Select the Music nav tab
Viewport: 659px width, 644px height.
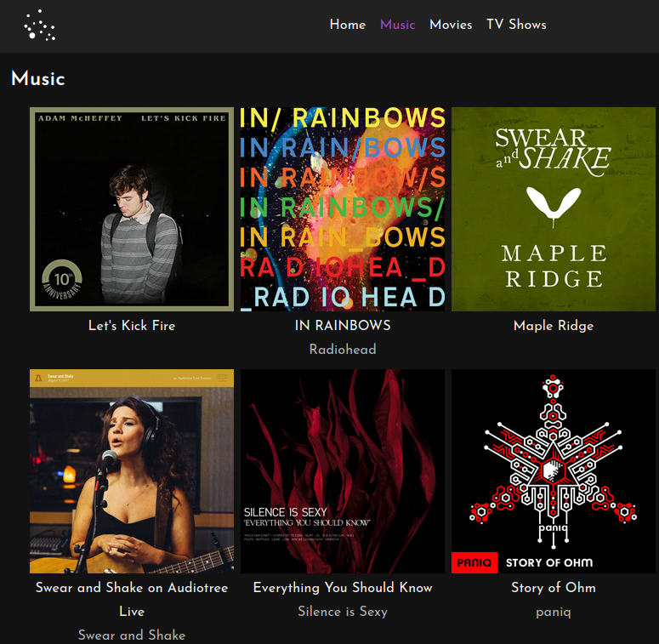point(398,25)
